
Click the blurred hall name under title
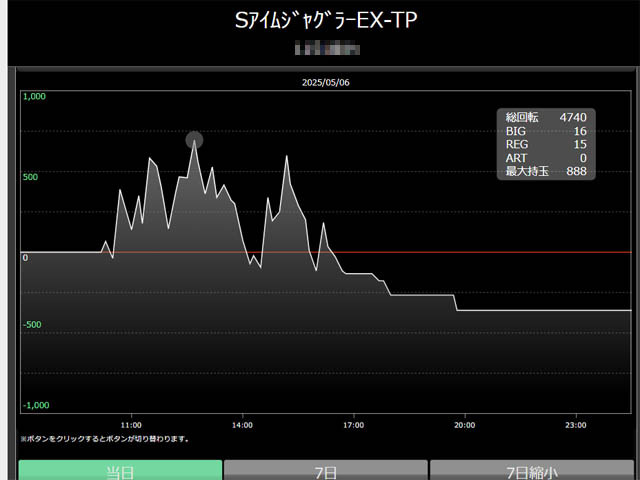(327, 49)
